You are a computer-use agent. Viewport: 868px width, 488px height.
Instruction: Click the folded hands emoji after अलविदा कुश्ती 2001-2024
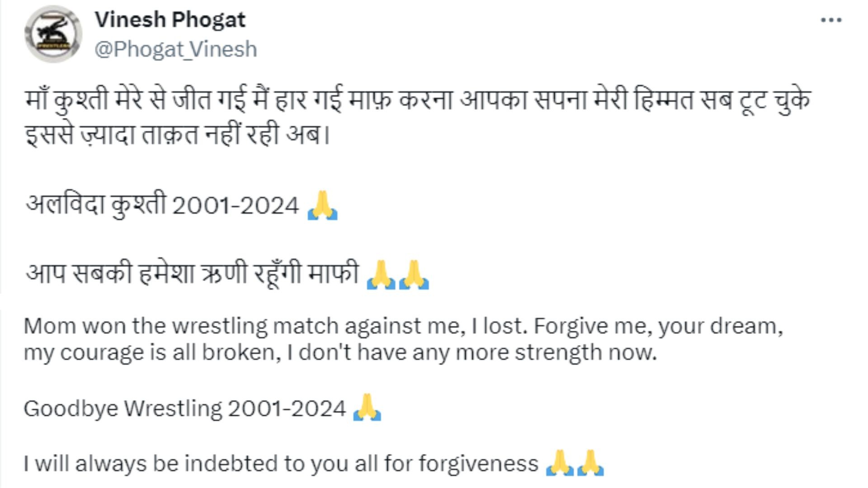(322, 206)
